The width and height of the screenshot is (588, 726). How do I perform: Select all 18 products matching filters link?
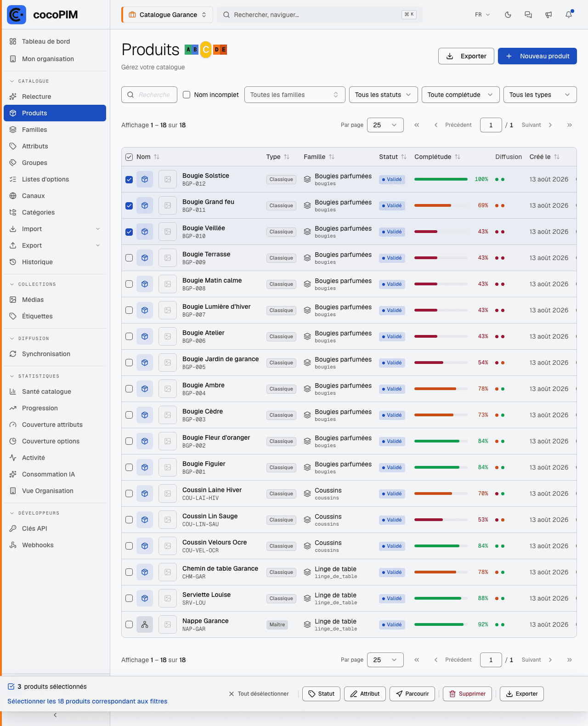[87, 701]
